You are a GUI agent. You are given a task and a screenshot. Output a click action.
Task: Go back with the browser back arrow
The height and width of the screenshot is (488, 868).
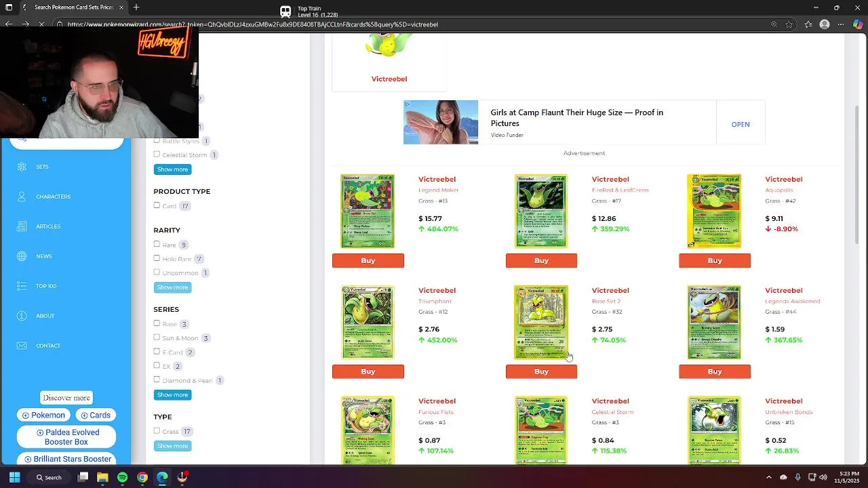point(9,24)
